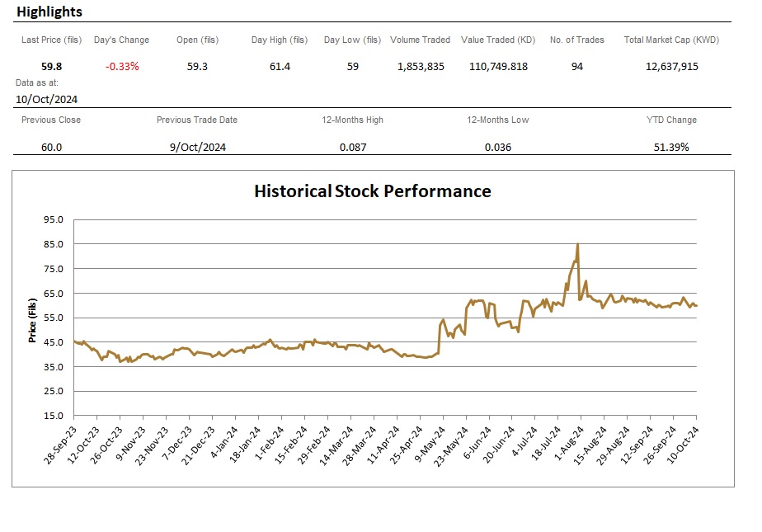762x532 pixels.
Task: Select the 12-Months High label
Action: coord(352,120)
